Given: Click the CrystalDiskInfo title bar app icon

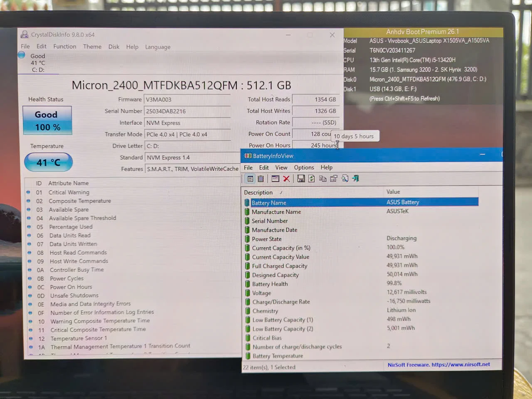Looking at the screenshot, I should [25, 34].
